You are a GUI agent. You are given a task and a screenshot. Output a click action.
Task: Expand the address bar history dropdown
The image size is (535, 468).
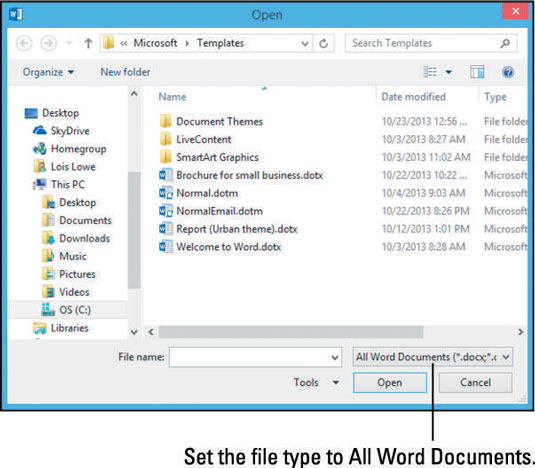[305, 43]
